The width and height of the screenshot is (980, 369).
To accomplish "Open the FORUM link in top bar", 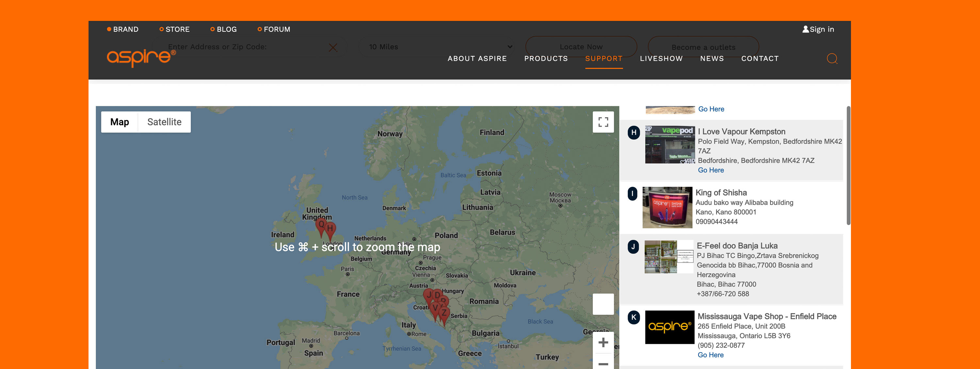I will [x=277, y=29].
